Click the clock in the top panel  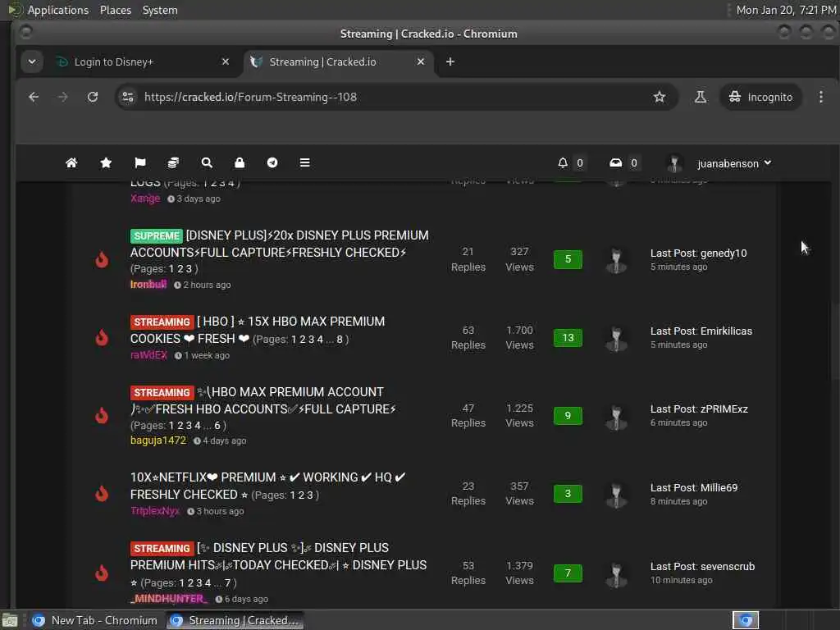pos(785,10)
